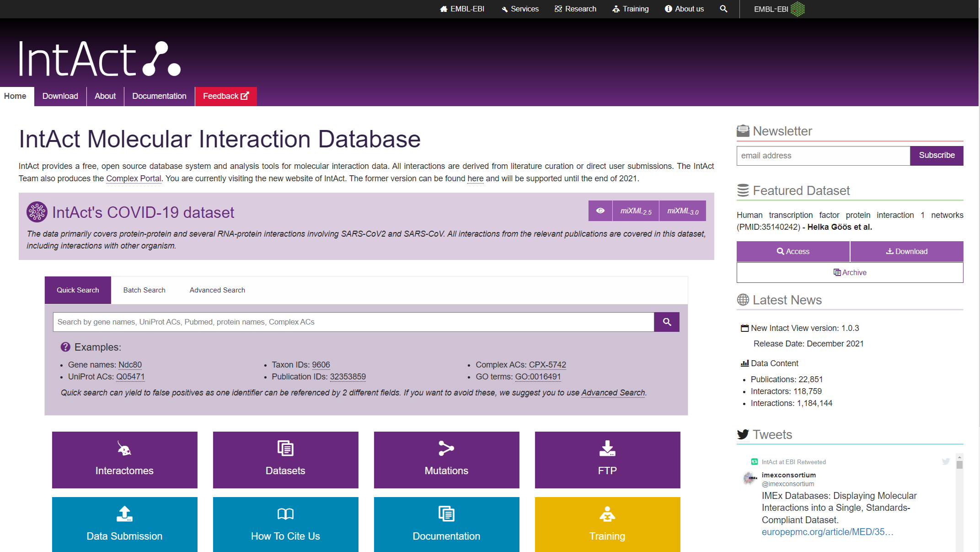Screen dimensions: 980x552
Task: Click the purple quick search magnifier button
Action: 667,322
